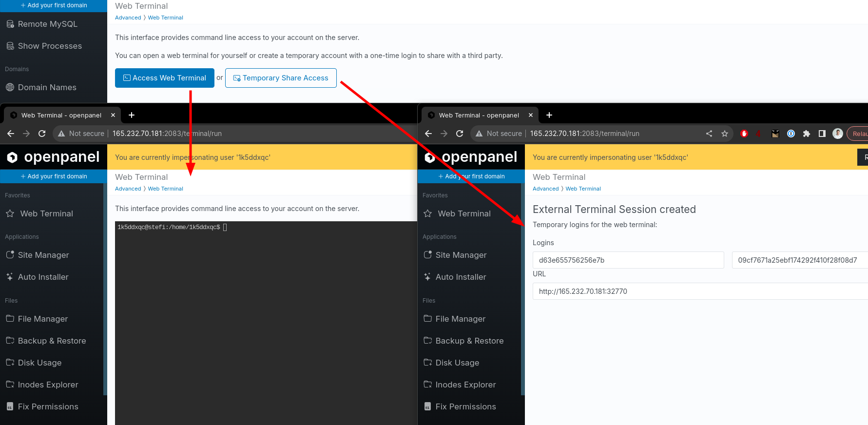Open Inodes Explorer in left window sidebar
Screen dimensions: 868x425
point(42,385)
